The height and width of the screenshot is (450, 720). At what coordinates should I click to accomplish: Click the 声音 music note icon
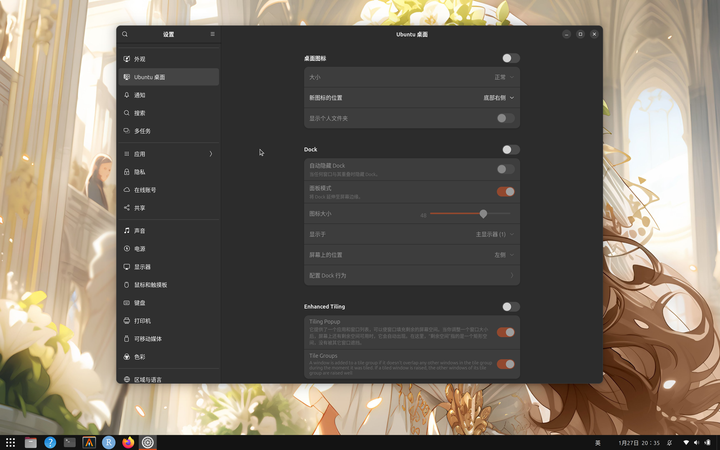tap(127, 230)
